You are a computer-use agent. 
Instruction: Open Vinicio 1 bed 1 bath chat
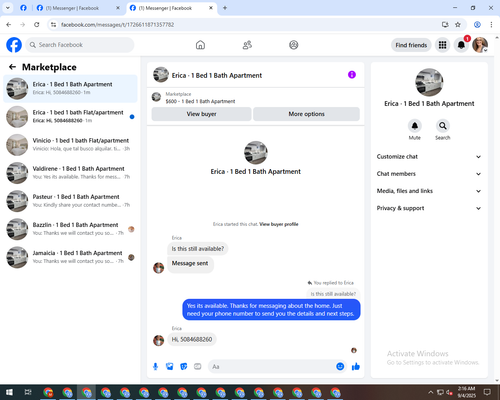tap(70, 145)
